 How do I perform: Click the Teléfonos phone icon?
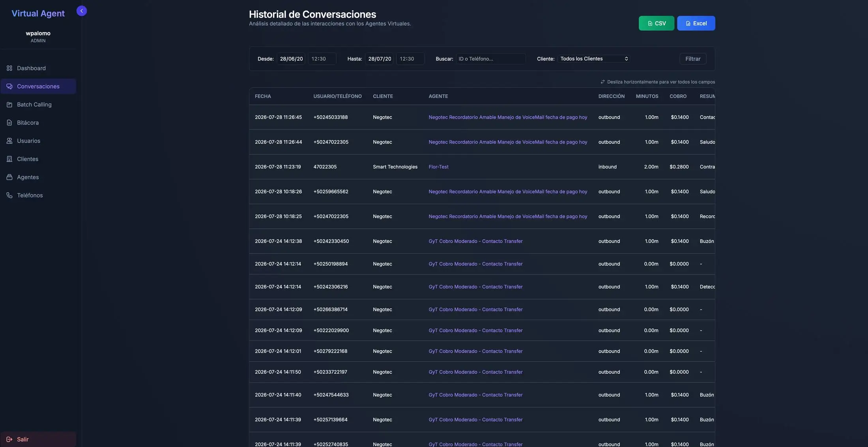pyautogui.click(x=9, y=195)
